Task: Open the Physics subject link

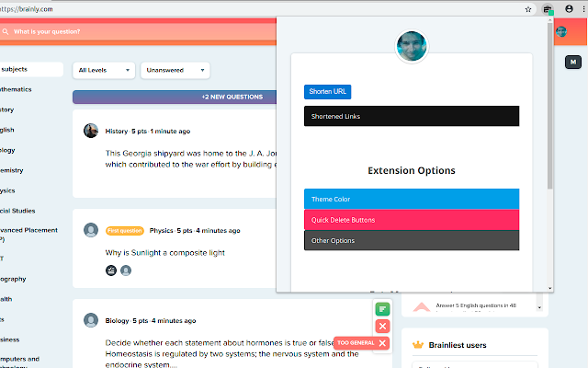Action: pyautogui.click(x=162, y=231)
